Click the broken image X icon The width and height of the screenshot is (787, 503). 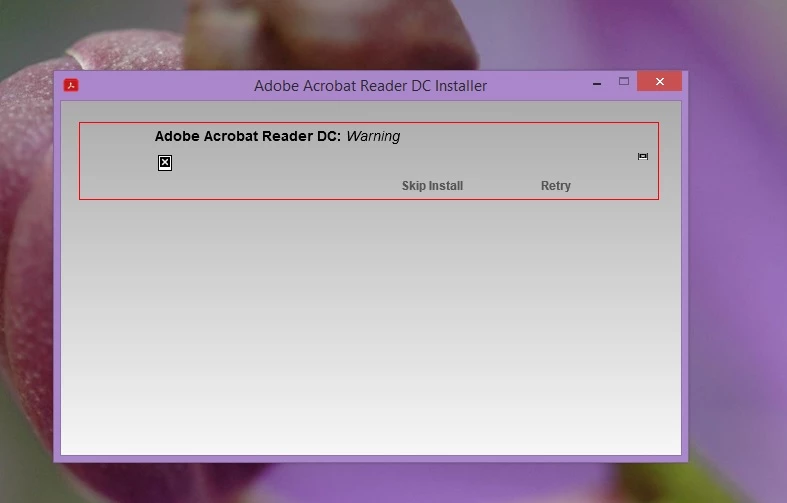(165, 163)
